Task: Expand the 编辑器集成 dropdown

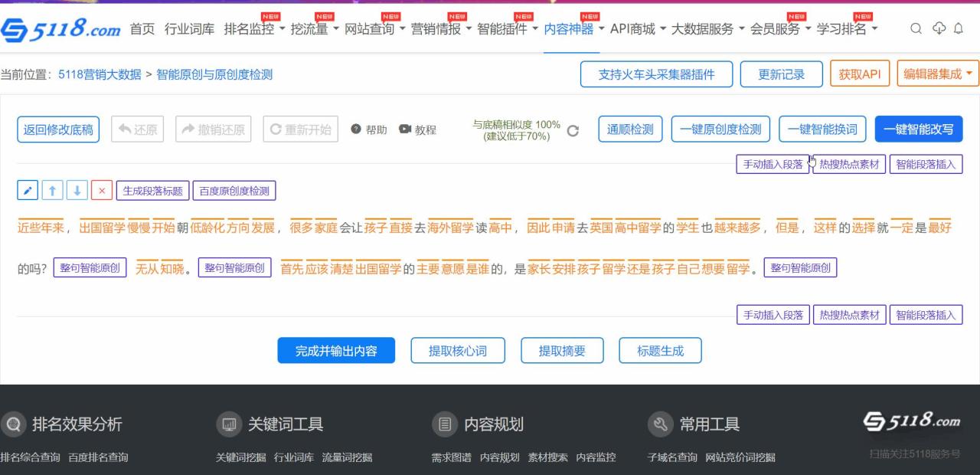Action: click(x=938, y=74)
